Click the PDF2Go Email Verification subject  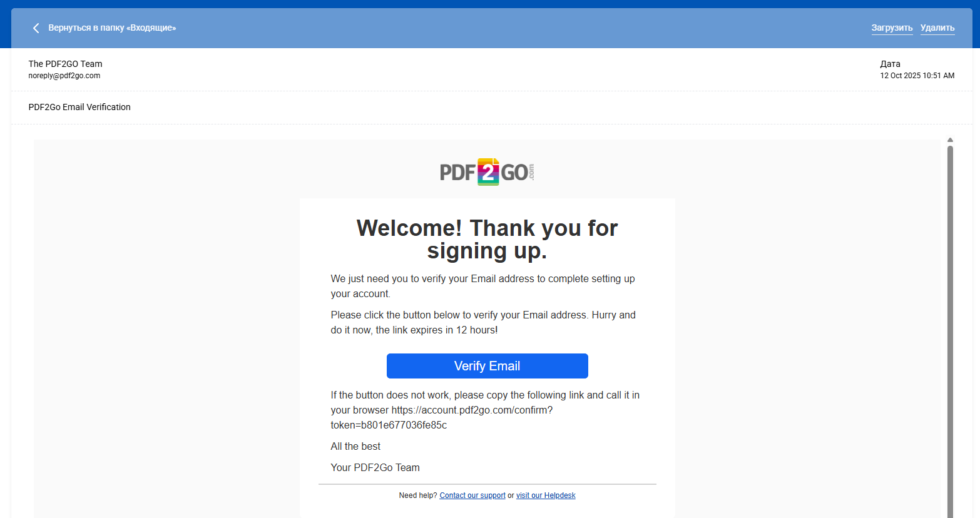click(x=79, y=107)
